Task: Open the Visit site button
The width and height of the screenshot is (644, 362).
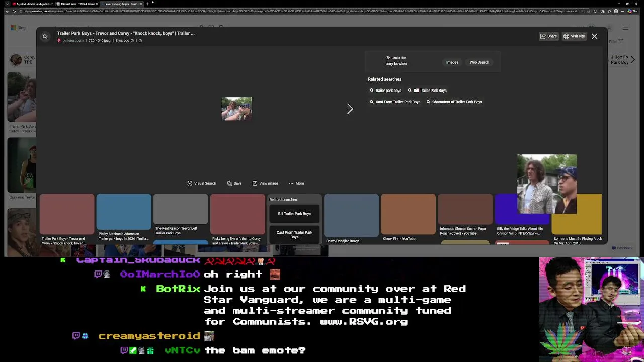Action: pos(574,36)
